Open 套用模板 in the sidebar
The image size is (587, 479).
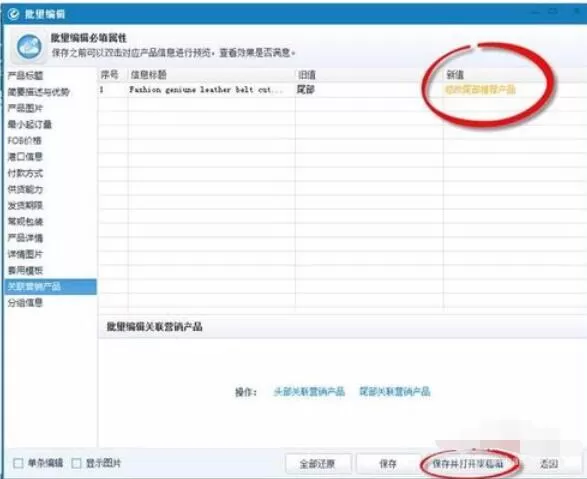(x=25, y=271)
